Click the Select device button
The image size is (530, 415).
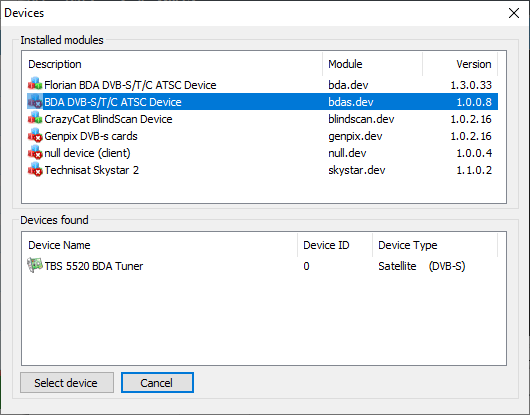click(67, 383)
